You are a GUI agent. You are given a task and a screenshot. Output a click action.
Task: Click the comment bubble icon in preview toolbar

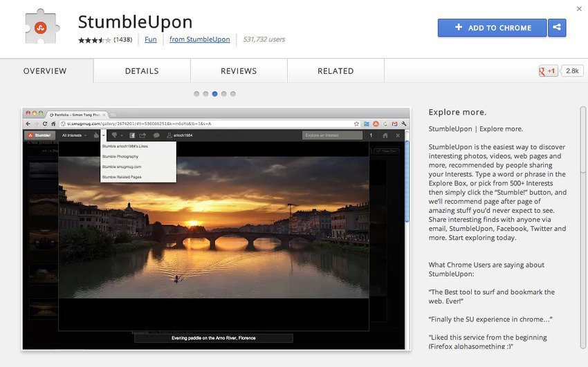click(x=156, y=135)
